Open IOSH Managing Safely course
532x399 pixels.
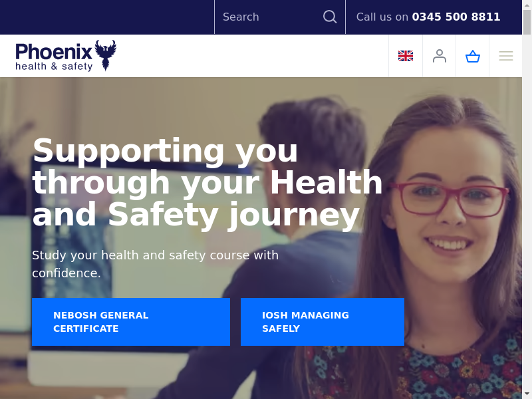click(323, 322)
